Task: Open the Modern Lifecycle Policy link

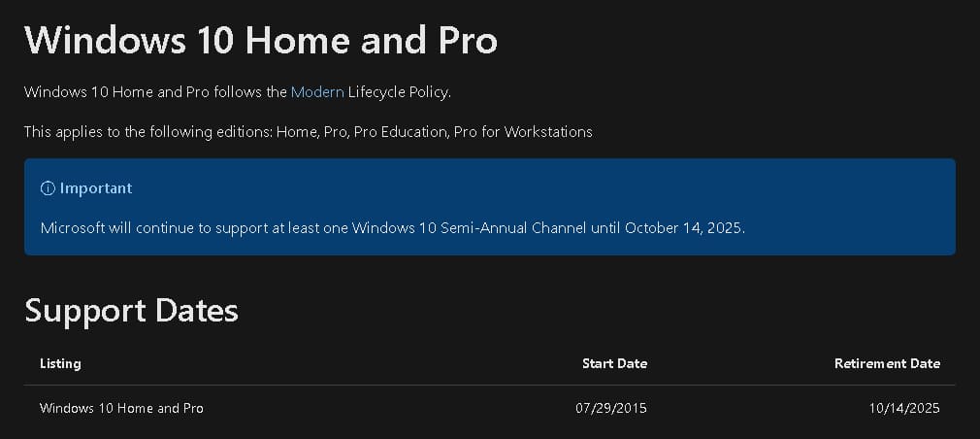Action: click(317, 92)
